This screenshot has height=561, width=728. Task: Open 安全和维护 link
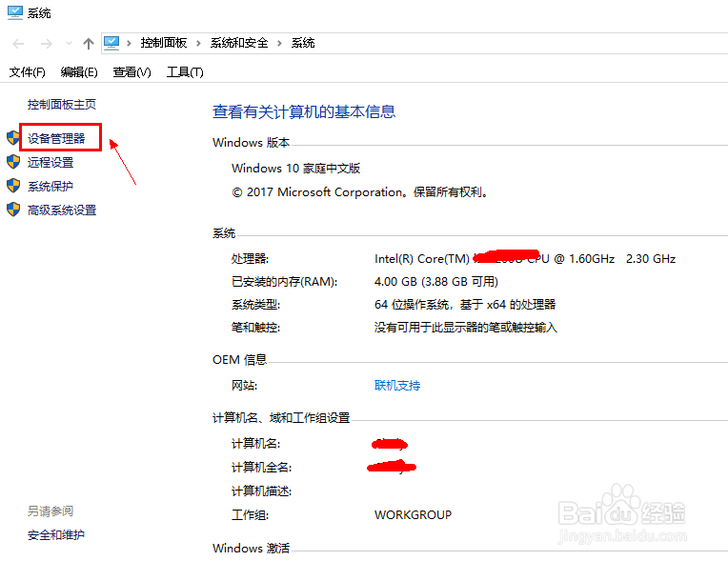(55, 535)
